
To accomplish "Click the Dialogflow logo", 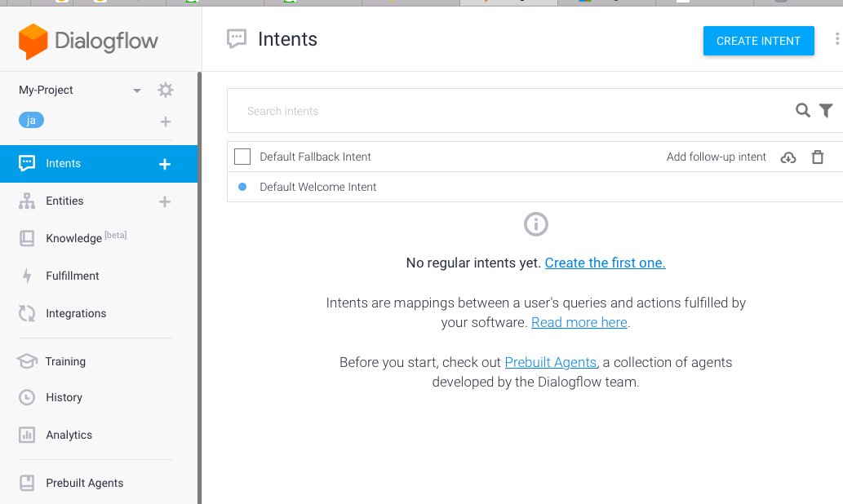I will [88, 42].
